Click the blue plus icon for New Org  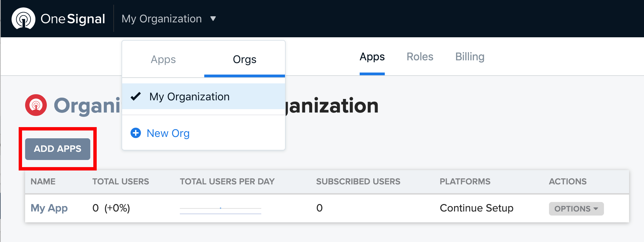[136, 133]
